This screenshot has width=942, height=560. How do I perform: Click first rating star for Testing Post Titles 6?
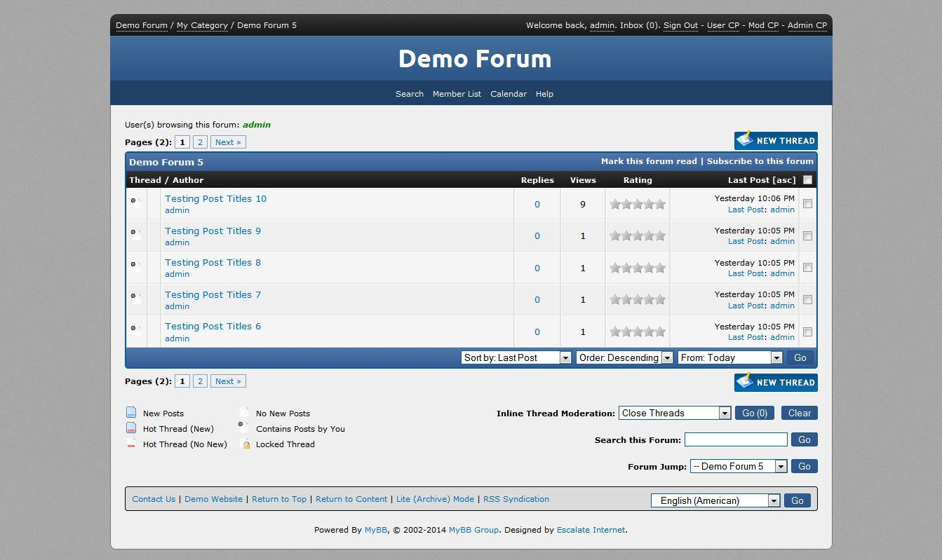coord(615,332)
